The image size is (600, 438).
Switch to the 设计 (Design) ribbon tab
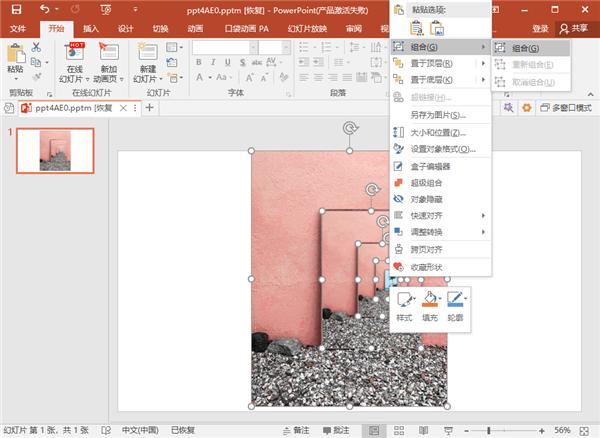[x=126, y=29]
